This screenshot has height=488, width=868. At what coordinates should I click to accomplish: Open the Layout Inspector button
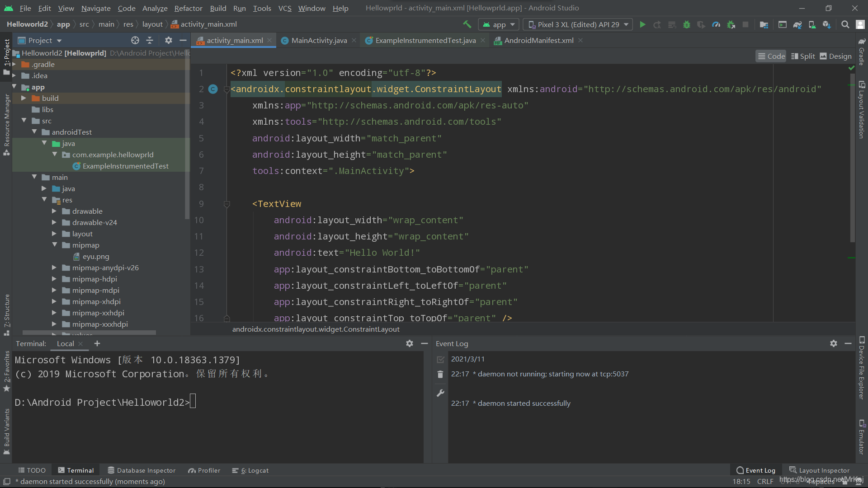click(819, 470)
